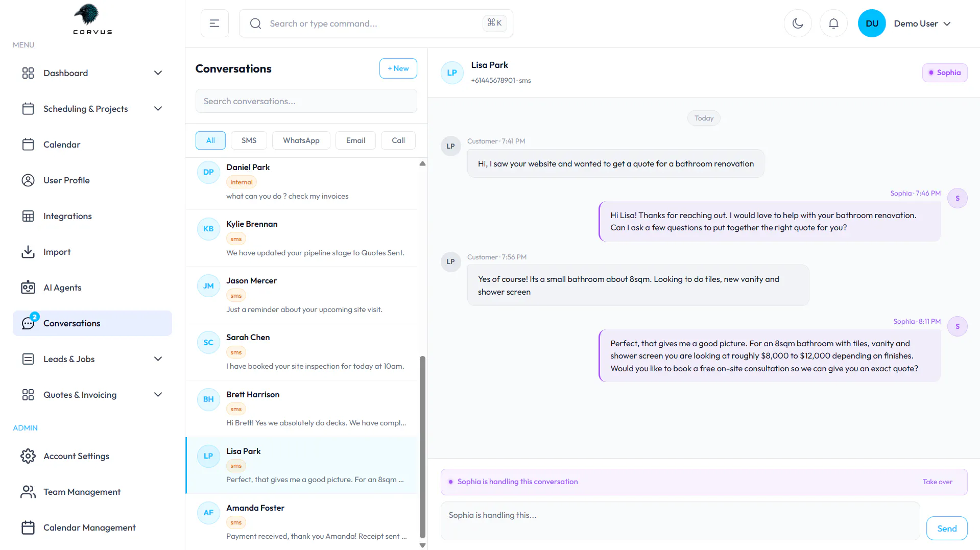
Task: Open the Demo User dropdown
Action: point(922,23)
